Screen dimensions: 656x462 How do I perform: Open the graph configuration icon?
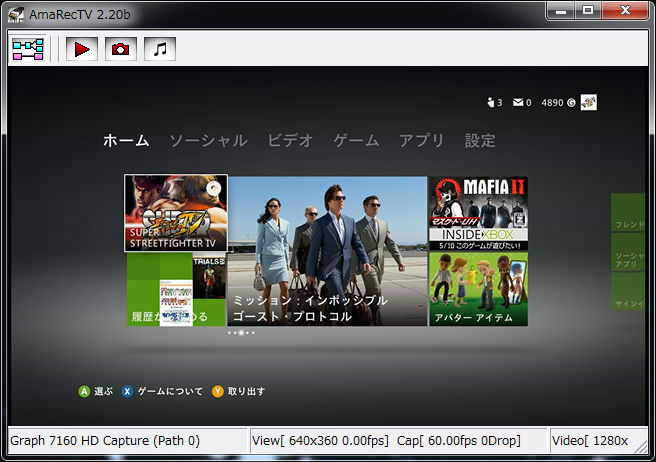pyautogui.click(x=28, y=49)
